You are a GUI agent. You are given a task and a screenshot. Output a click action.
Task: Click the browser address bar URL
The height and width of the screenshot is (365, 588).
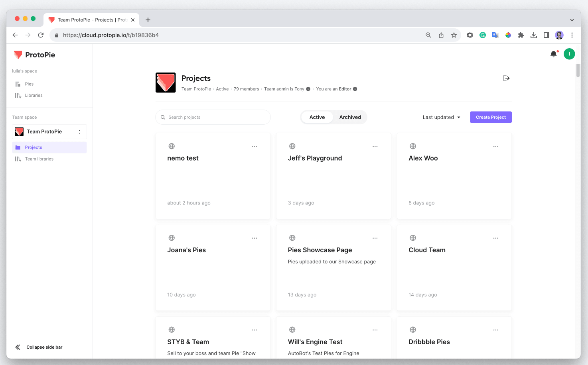(x=110, y=35)
